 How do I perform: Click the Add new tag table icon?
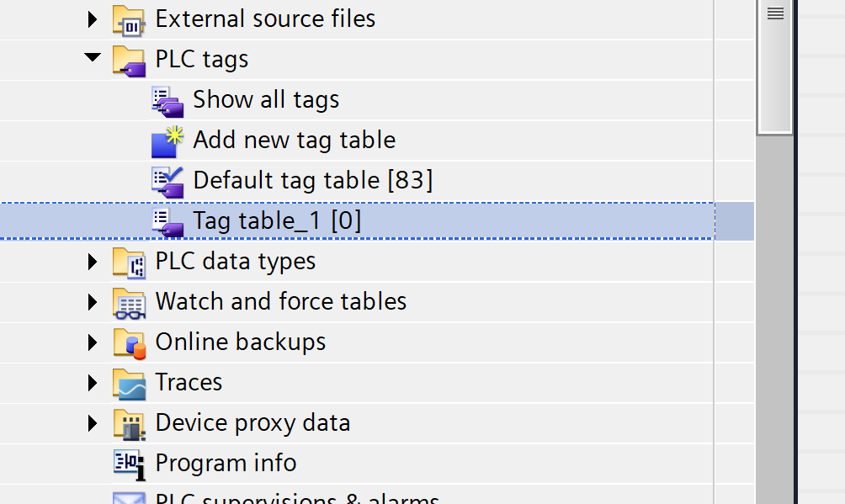tap(167, 141)
